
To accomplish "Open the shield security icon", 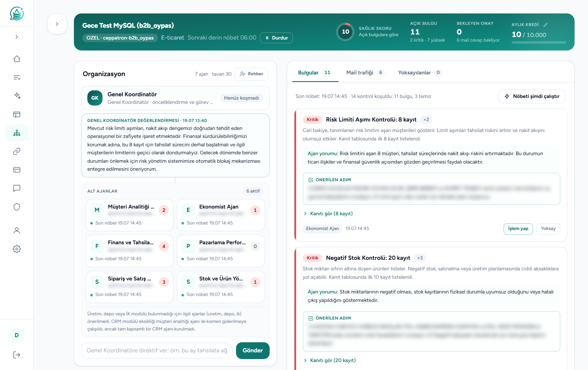I will point(17,207).
